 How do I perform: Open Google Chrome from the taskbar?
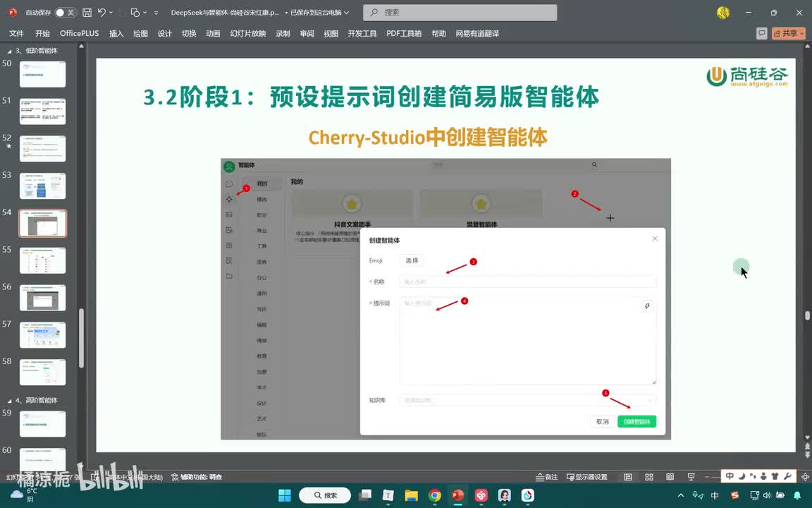(x=434, y=495)
